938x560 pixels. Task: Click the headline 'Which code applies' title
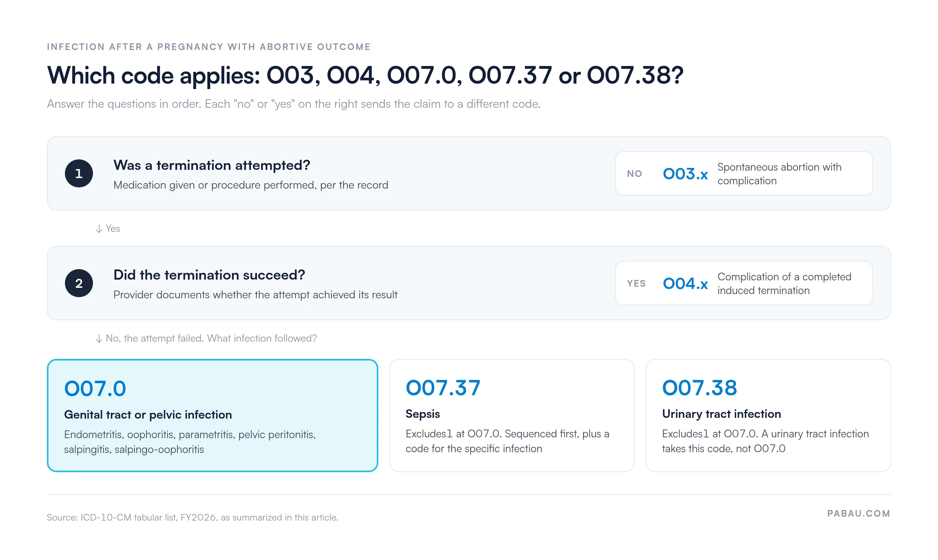click(x=365, y=75)
